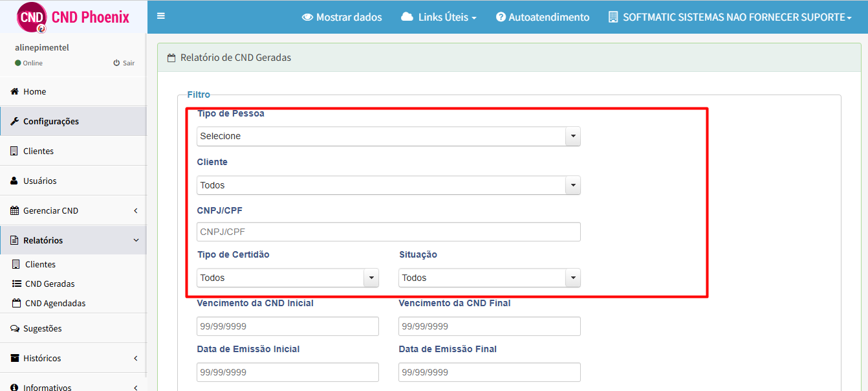The image size is (868, 391).
Task: Click the Vencimento da CND Final field
Action: [490, 326]
